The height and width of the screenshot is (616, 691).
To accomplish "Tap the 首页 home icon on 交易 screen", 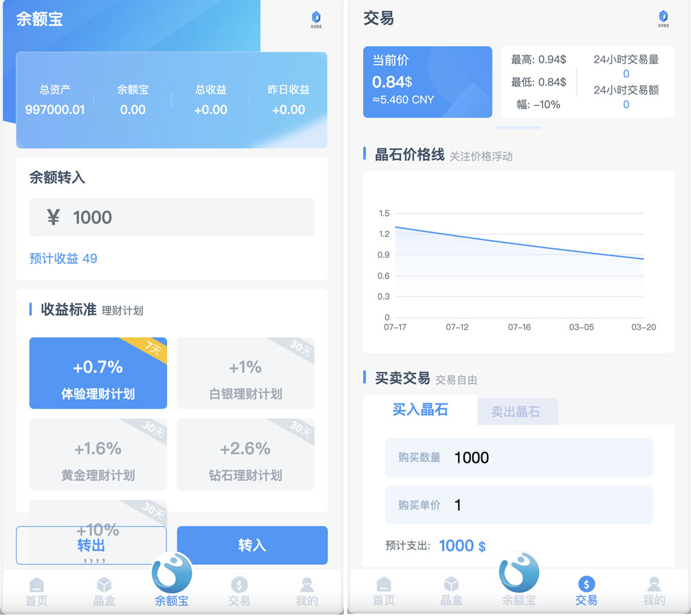I will (384, 585).
